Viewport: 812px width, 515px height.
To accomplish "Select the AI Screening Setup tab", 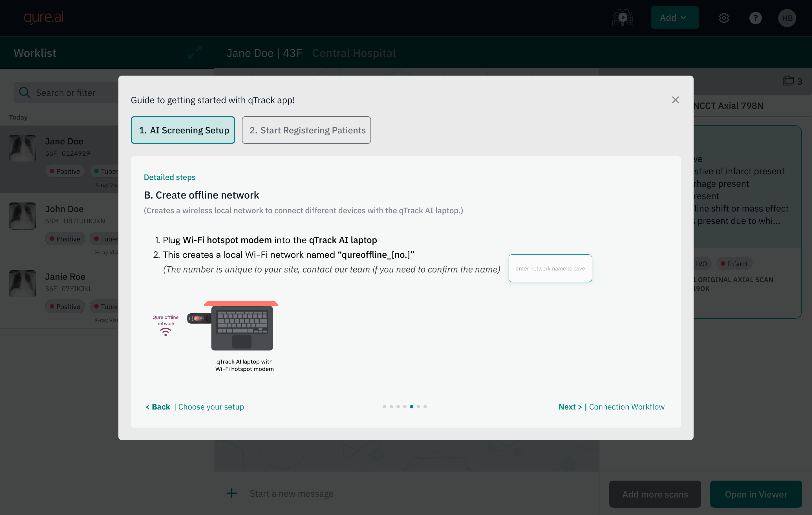I will point(183,130).
